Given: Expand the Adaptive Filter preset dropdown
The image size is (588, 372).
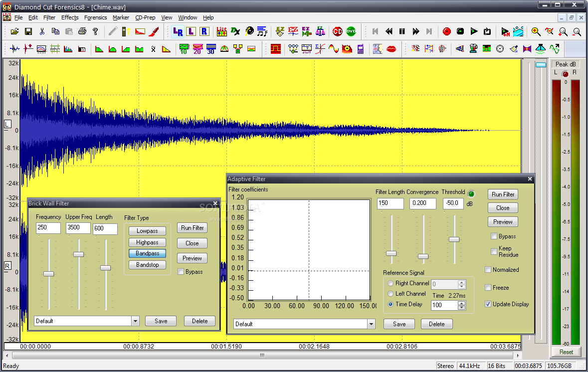Looking at the screenshot, I should pos(371,324).
